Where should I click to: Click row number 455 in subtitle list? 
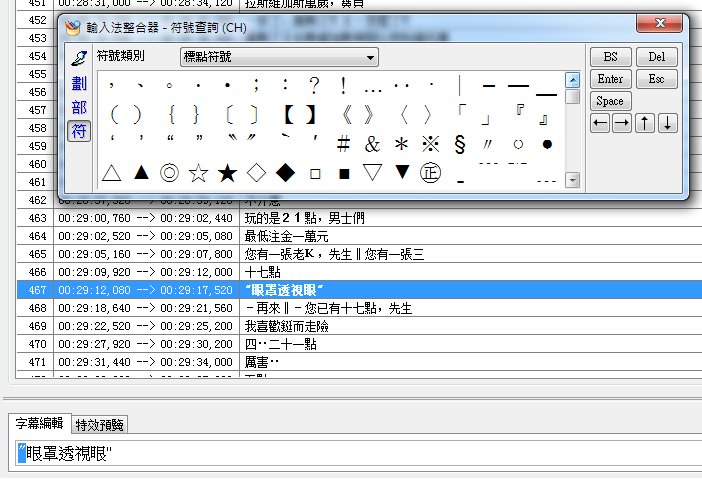pyautogui.click(x=37, y=74)
